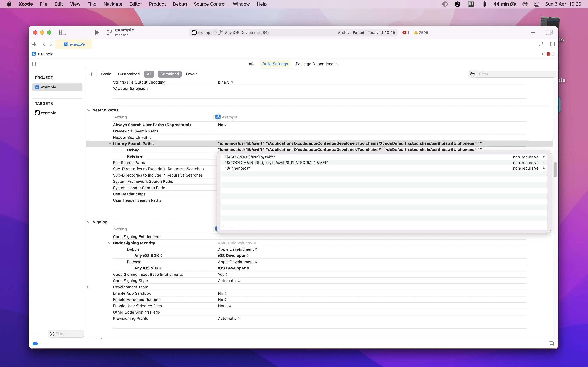Click the add editor split icon
The image size is (588, 367).
tap(552, 44)
